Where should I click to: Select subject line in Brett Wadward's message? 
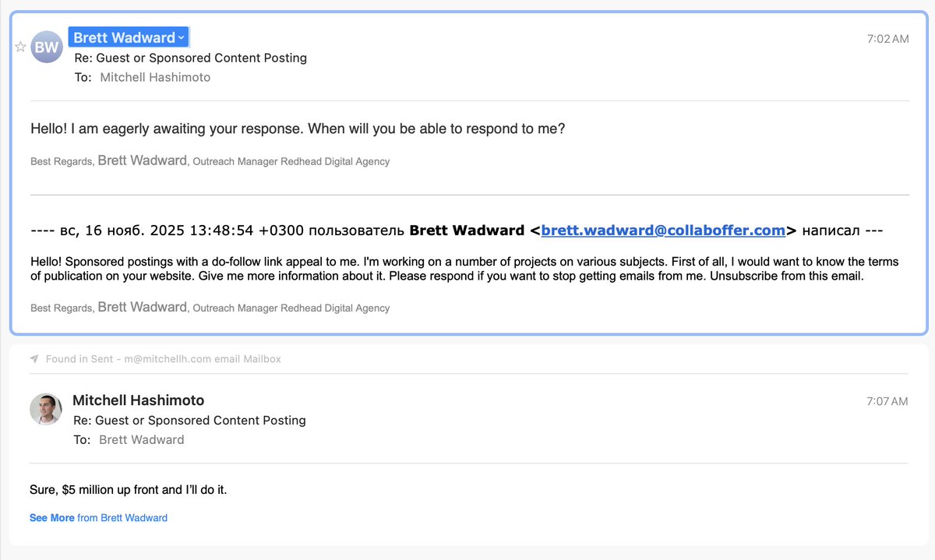[191, 58]
